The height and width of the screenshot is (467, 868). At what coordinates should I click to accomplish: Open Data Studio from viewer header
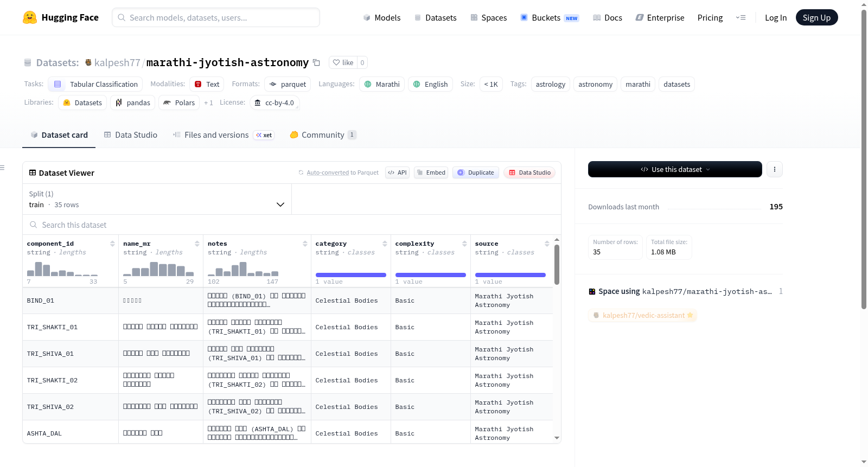[x=529, y=172]
